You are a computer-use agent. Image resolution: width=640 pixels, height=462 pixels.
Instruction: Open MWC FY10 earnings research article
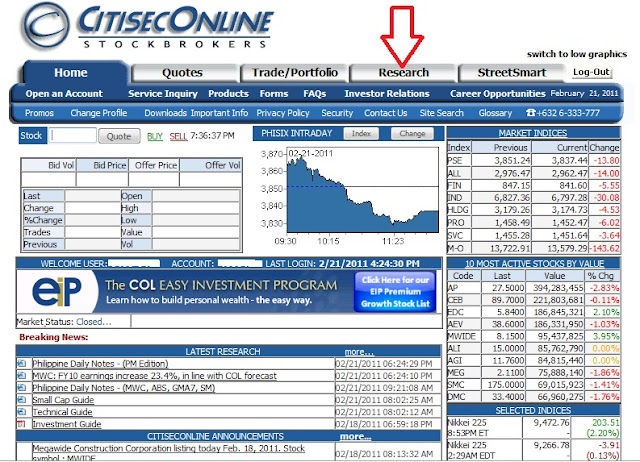(x=154, y=375)
